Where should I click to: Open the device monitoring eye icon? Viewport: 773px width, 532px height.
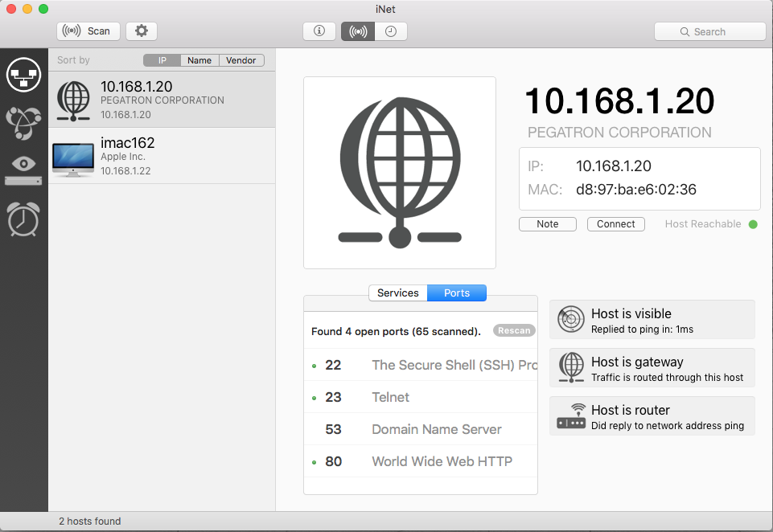click(23, 170)
